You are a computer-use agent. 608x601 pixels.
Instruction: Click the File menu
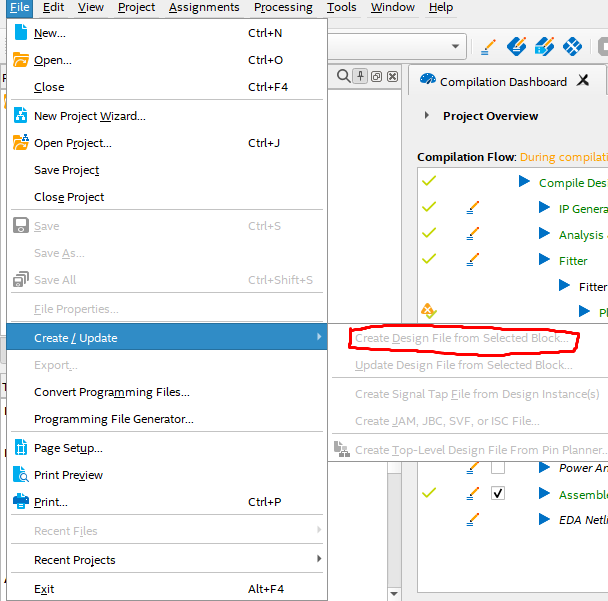coord(19,7)
